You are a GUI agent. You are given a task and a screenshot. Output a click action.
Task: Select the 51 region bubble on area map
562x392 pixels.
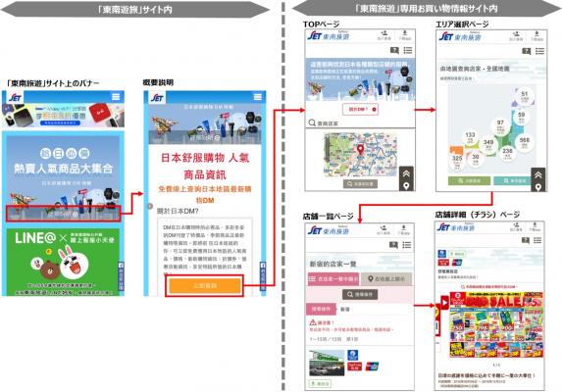click(525, 96)
